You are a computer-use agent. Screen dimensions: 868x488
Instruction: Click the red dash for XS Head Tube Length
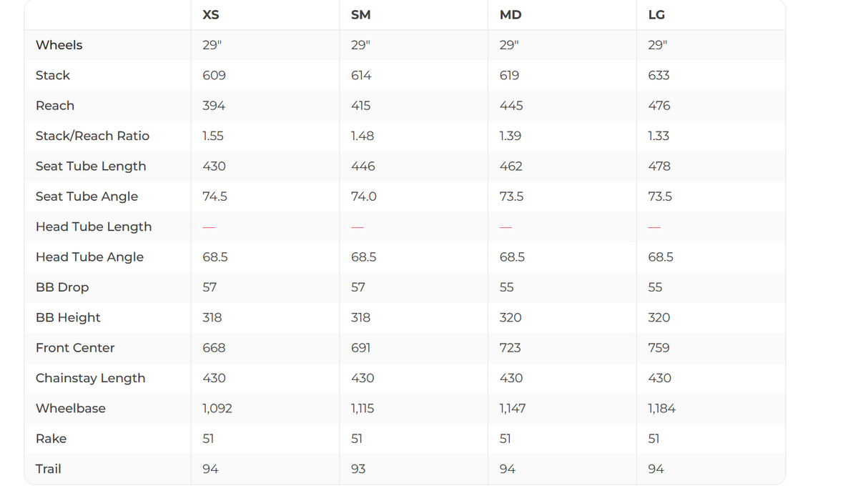209,227
